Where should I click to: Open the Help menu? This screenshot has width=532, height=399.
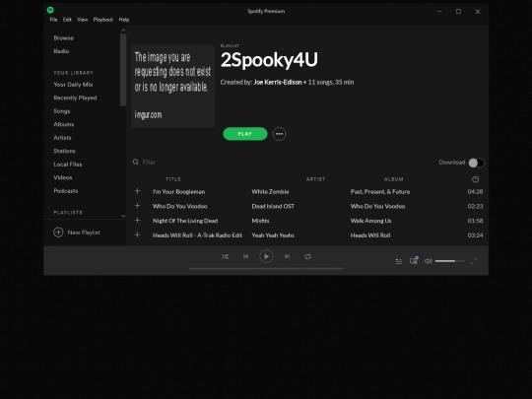point(124,20)
